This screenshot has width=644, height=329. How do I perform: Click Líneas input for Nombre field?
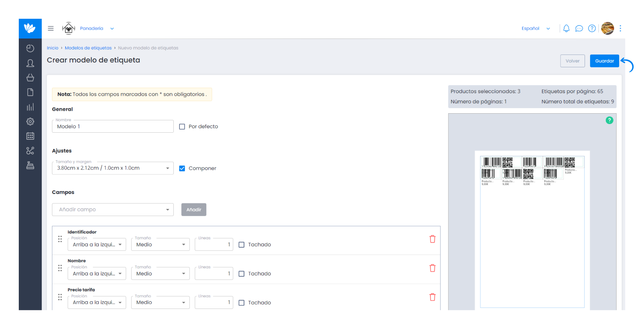click(x=214, y=274)
